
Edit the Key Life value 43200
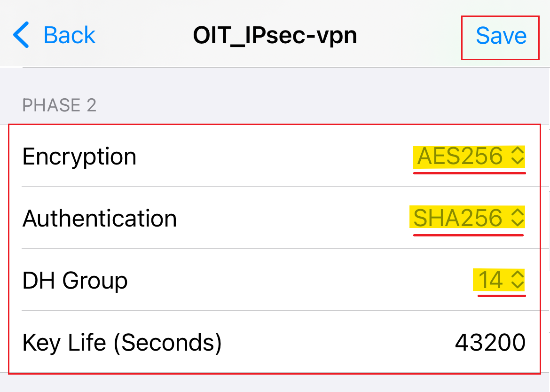tap(490, 343)
